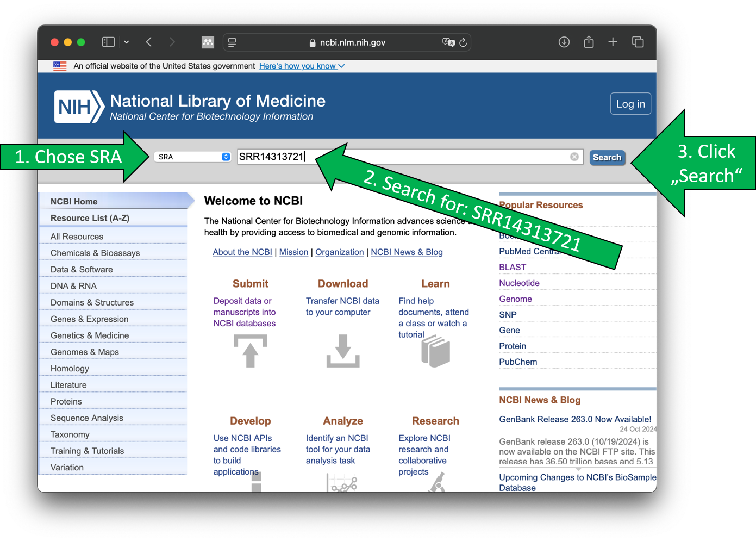Click the search text field with SRR14313721
The height and width of the screenshot is (541, 756).
click(x=410, y=157)
